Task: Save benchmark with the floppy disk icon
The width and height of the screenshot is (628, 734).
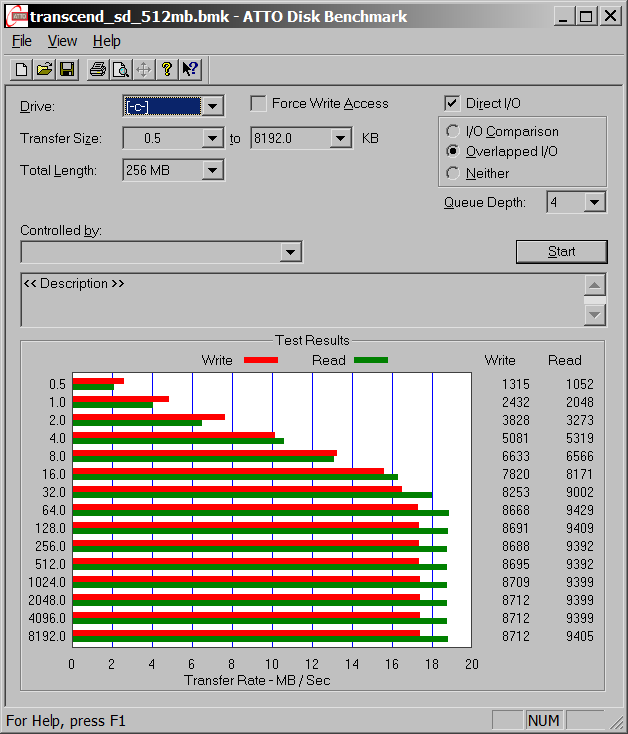Action: tap(66, 69)
